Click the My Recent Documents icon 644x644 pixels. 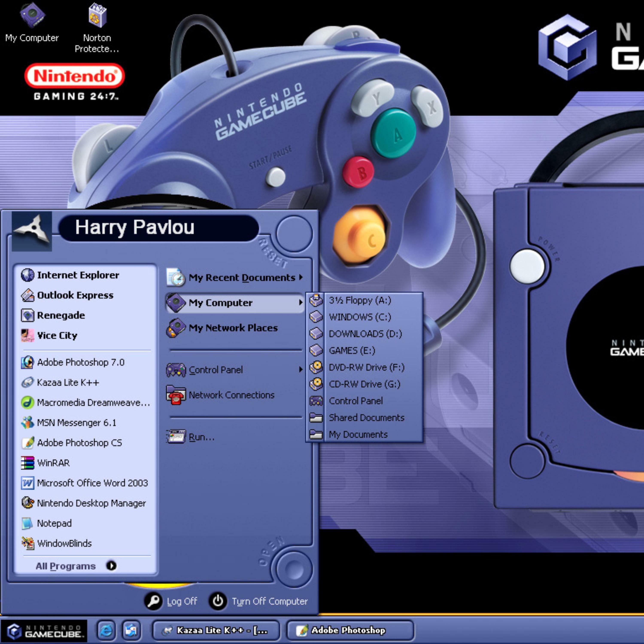(x=176, y=277)
